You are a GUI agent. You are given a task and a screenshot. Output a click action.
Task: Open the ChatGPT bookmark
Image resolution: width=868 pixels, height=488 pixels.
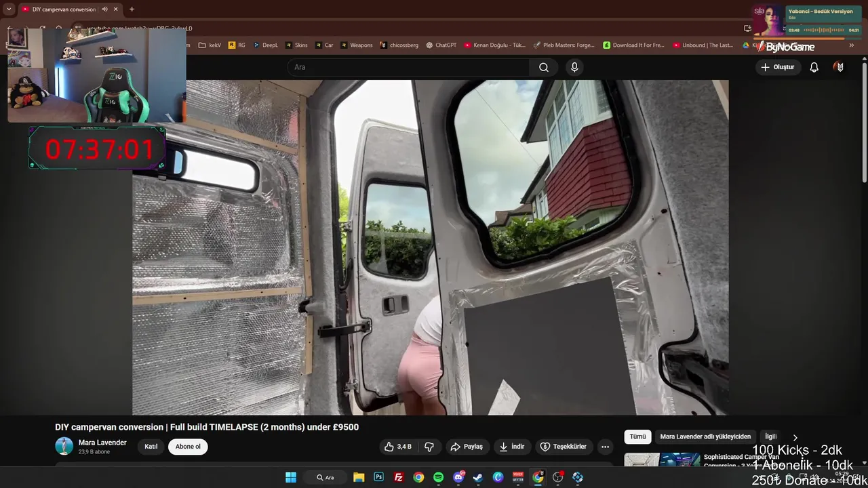441,45
